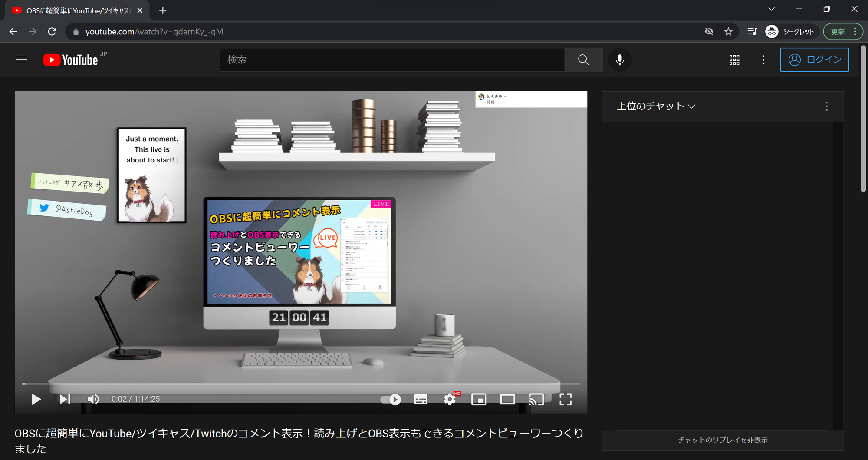The height and width of the screenshot is (460, 868).
Task: Mute the video volume
Action: 93,399
